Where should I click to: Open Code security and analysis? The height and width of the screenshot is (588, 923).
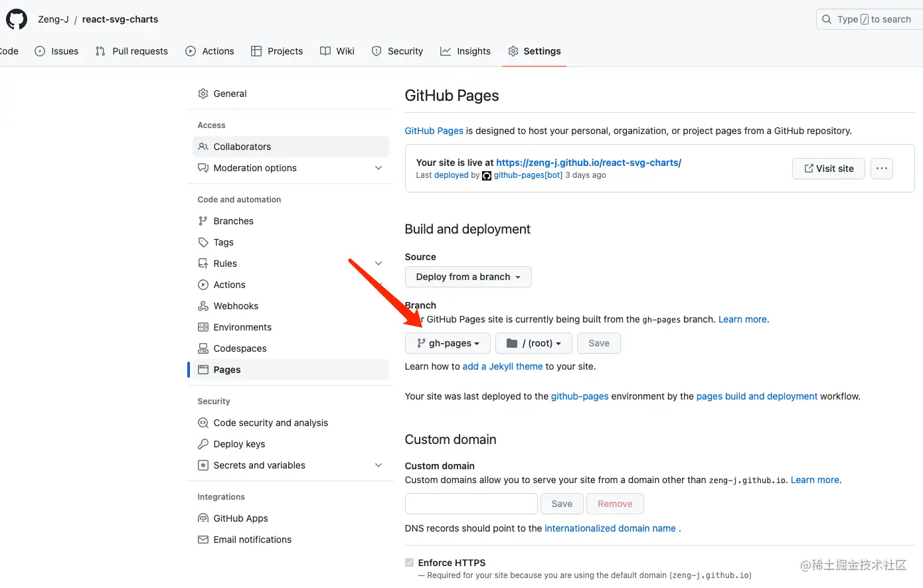click(290, 423)
